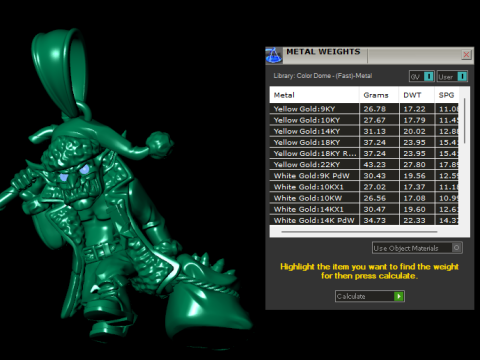
Task: Click the 19.60 DWT value
Action: click(x=414, y=209)
